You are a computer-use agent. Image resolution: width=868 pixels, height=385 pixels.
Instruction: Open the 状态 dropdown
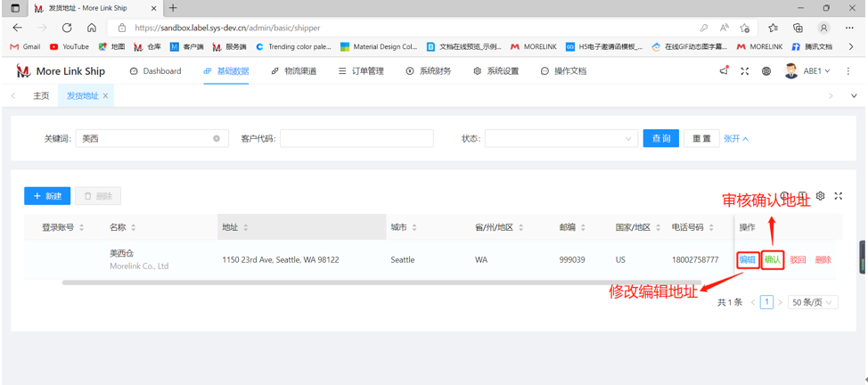[561, 139]
